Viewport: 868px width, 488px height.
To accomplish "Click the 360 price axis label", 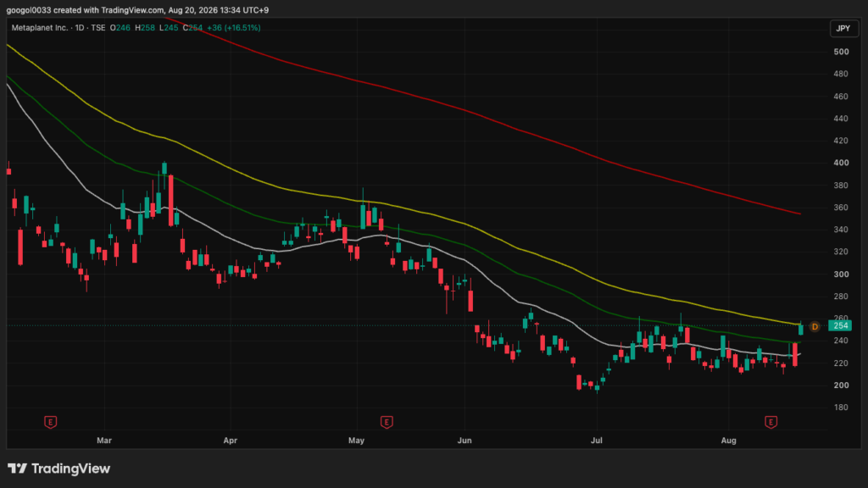I will click(841, 208).
